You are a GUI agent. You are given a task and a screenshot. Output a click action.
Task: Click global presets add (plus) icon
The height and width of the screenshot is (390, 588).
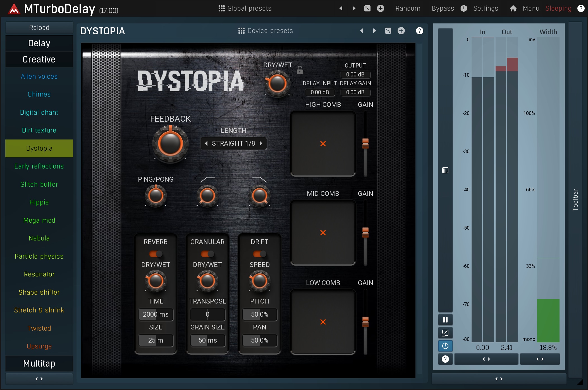click(381, 8)
